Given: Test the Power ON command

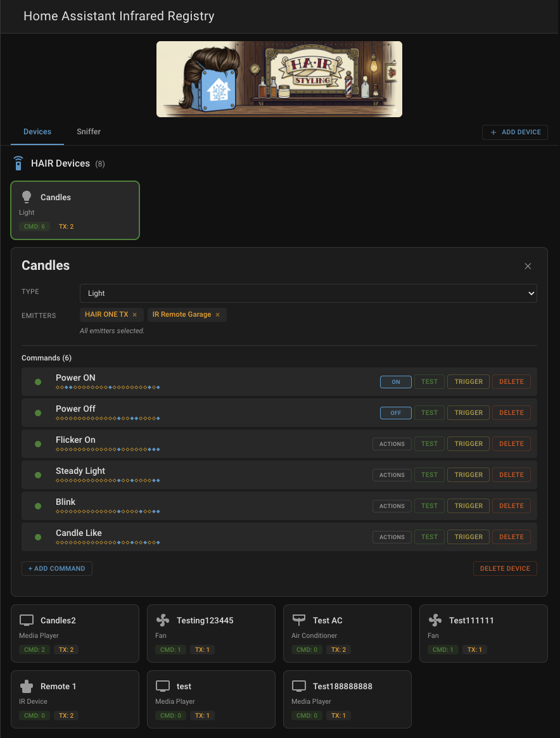Looking at the screenshot, I should [429, 382].
